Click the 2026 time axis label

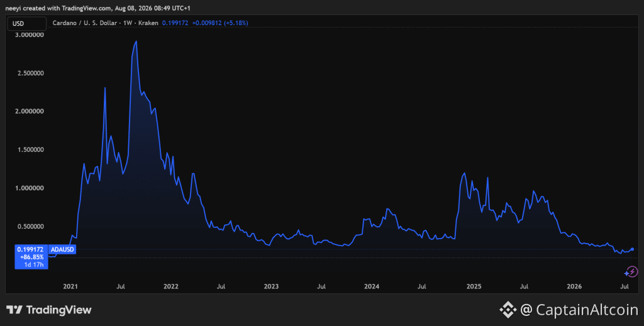click(x=574, y=286)
